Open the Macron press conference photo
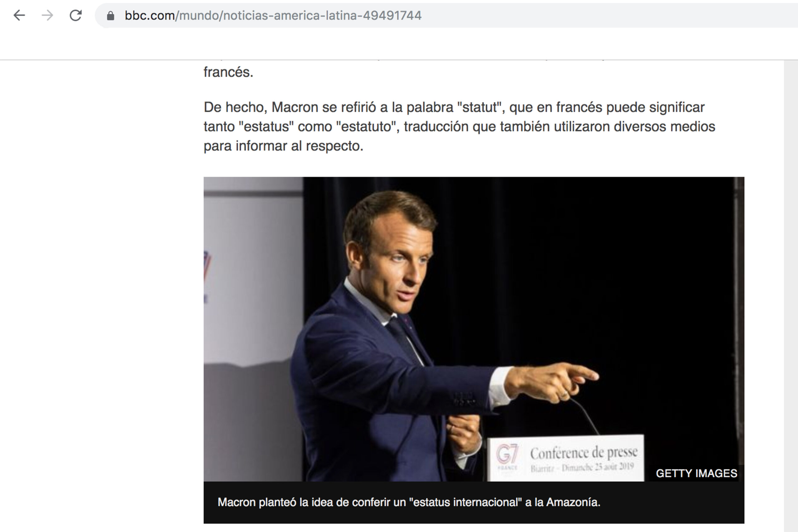The width and height of the screenshot is (798, 532). [474, 329]
